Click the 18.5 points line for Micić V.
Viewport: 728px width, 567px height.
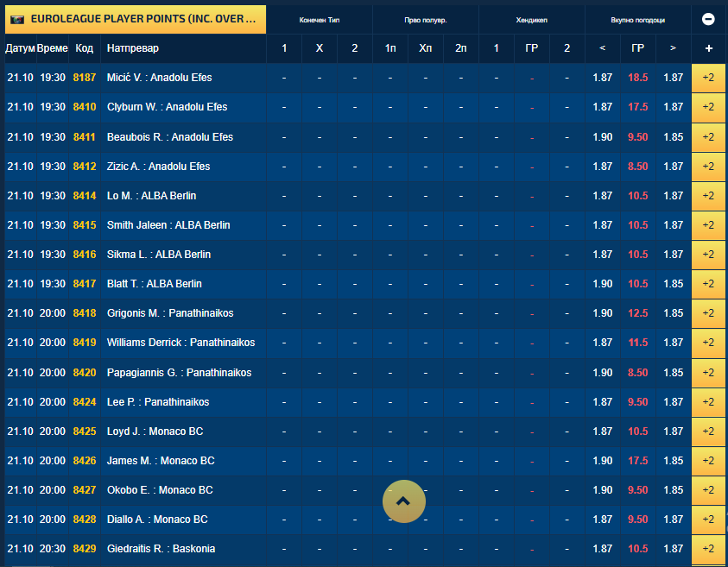(x=638, y=78)
